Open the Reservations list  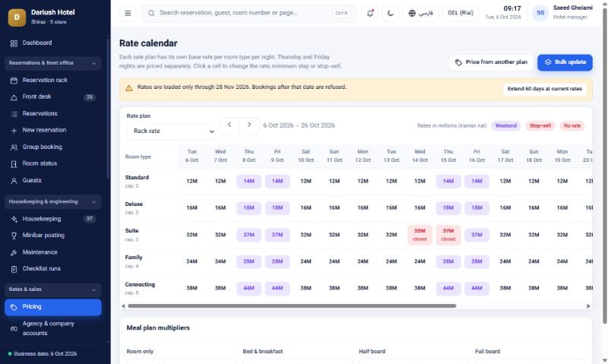(x=53, y=113)
